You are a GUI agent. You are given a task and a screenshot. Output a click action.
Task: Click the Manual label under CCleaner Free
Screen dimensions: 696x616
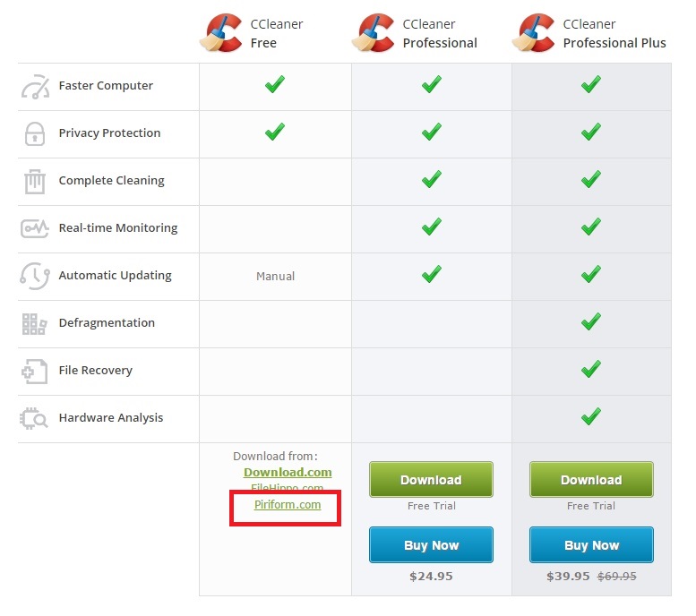275,276
